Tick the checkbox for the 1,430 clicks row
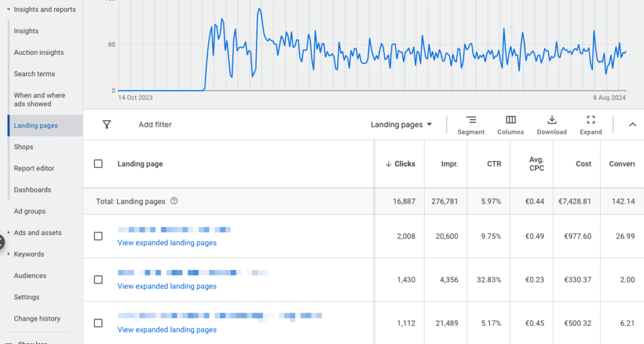Image resolution: width=644 pixels, height=344 pixels. coord(98,280)
